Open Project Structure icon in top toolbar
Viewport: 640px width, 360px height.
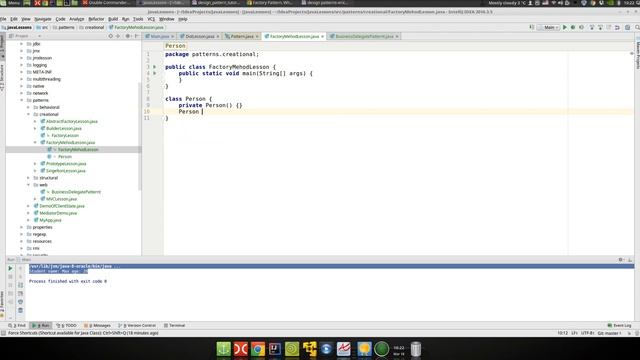(x=627, y=27)
